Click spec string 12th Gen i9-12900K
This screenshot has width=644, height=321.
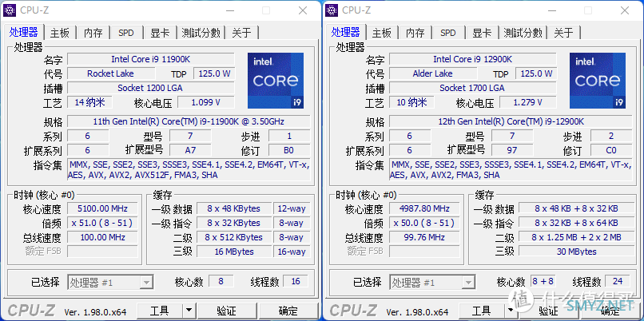click(x=511, y=121)
